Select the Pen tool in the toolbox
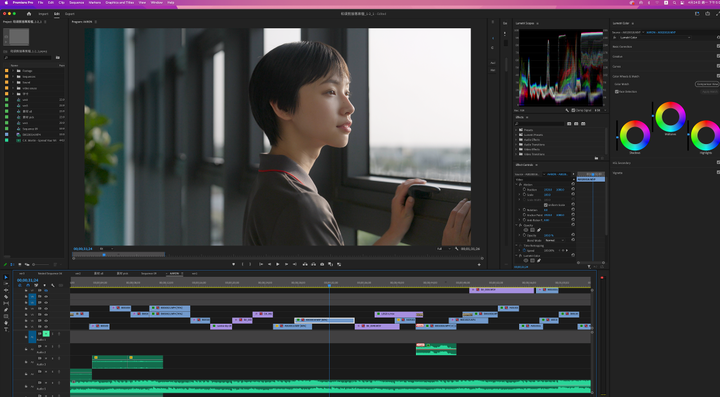This screenshot has width=720, height=397. pyautogui.click(x=6, y=310)
